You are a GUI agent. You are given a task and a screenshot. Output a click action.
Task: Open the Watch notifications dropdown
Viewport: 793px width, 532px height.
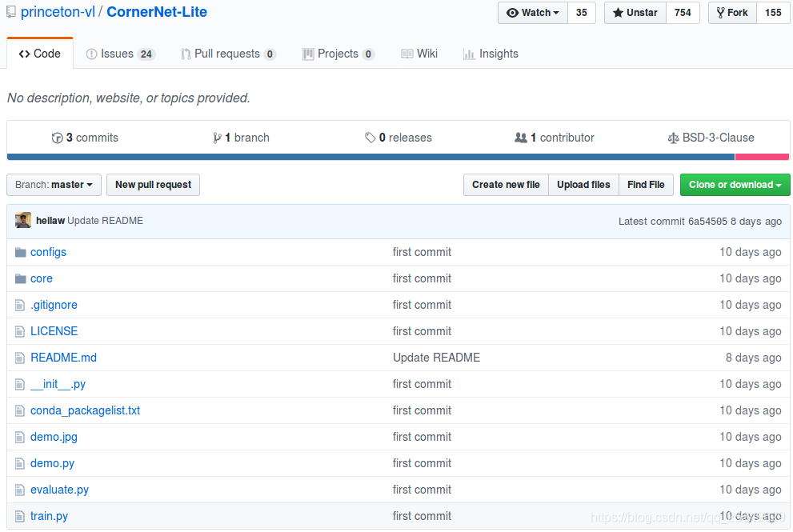click(533, 13)
